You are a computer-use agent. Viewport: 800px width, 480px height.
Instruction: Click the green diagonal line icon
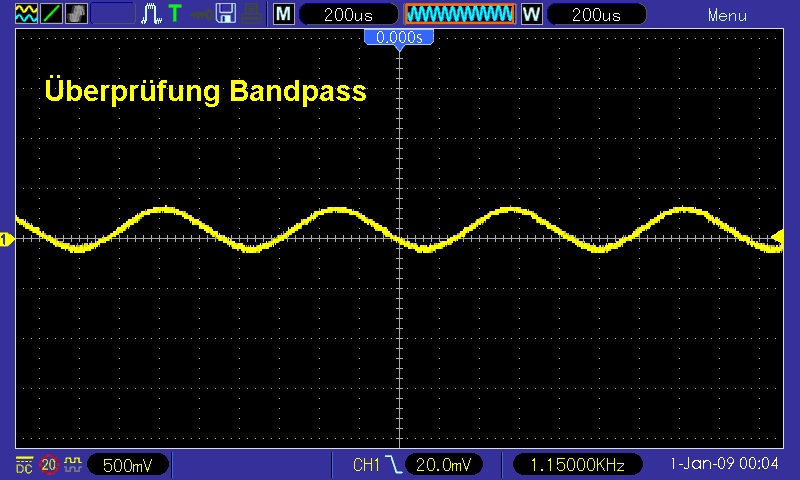click(x=52, y=14)
